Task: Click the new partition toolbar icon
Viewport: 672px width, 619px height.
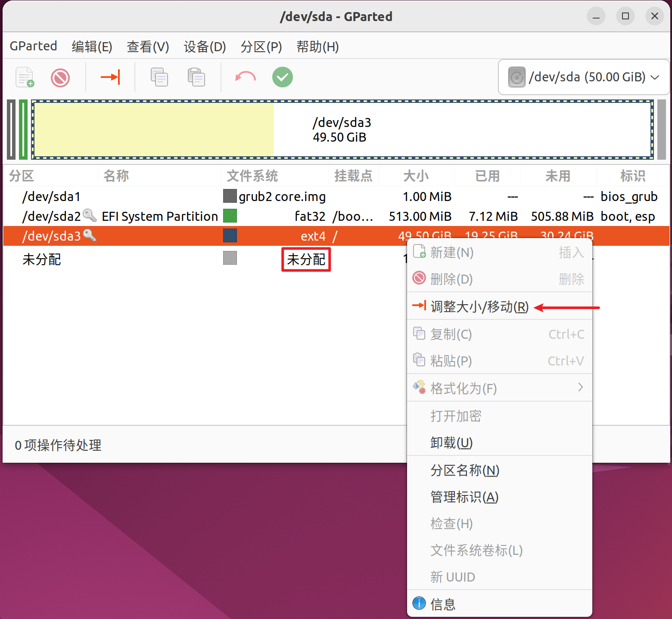Action: click(25, 77)
